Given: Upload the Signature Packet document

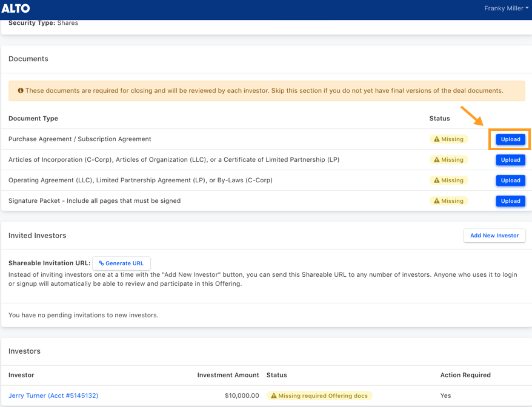Looking at the screenshot, I should (x=510, y=201).
